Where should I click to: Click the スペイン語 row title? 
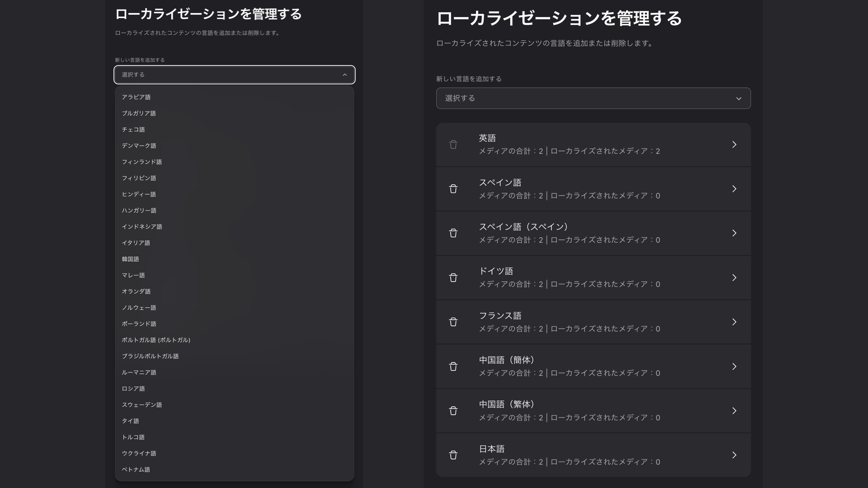(x=500, y=183)
